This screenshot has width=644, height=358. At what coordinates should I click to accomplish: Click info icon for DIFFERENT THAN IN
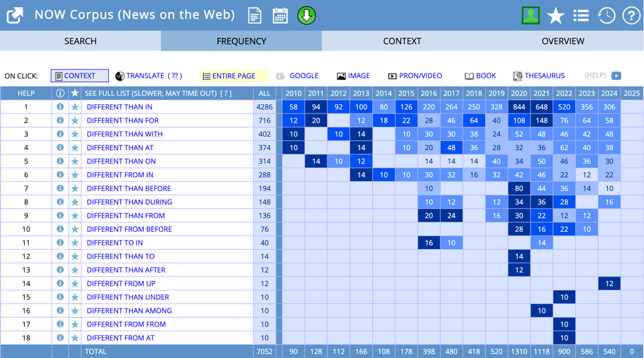click(x=60, y=107)
